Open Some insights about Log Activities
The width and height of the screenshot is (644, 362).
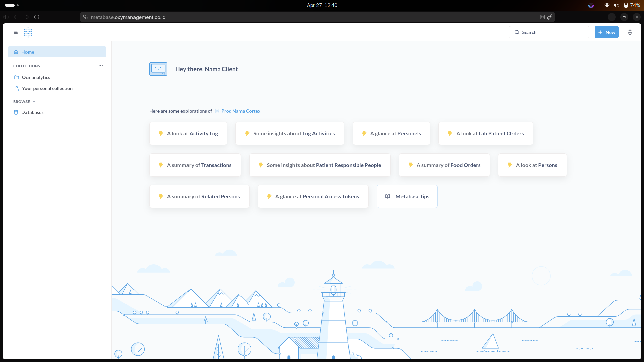[290, 133]
